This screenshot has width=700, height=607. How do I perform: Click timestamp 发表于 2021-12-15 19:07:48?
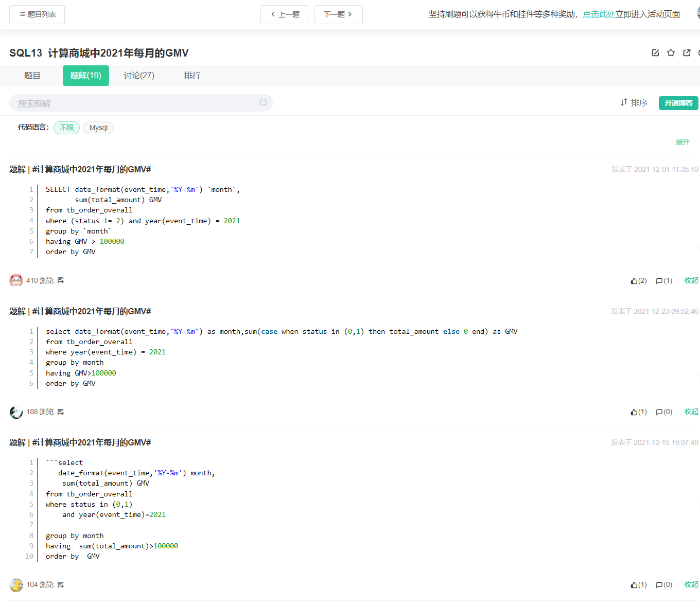click(655, 442)
